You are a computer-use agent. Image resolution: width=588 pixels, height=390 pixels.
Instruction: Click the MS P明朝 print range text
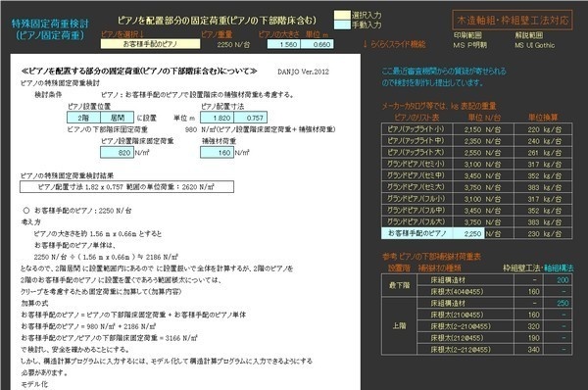point(469,45)
